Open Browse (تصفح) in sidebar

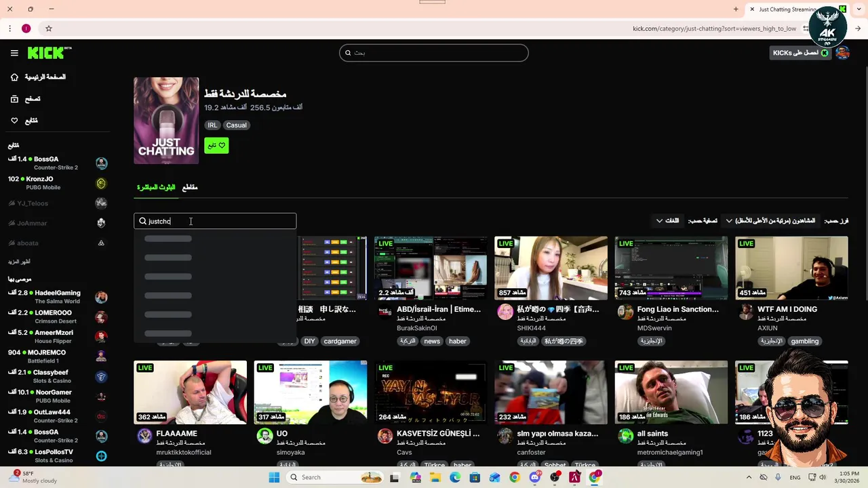pyautogui.click(x=26, y=99)
